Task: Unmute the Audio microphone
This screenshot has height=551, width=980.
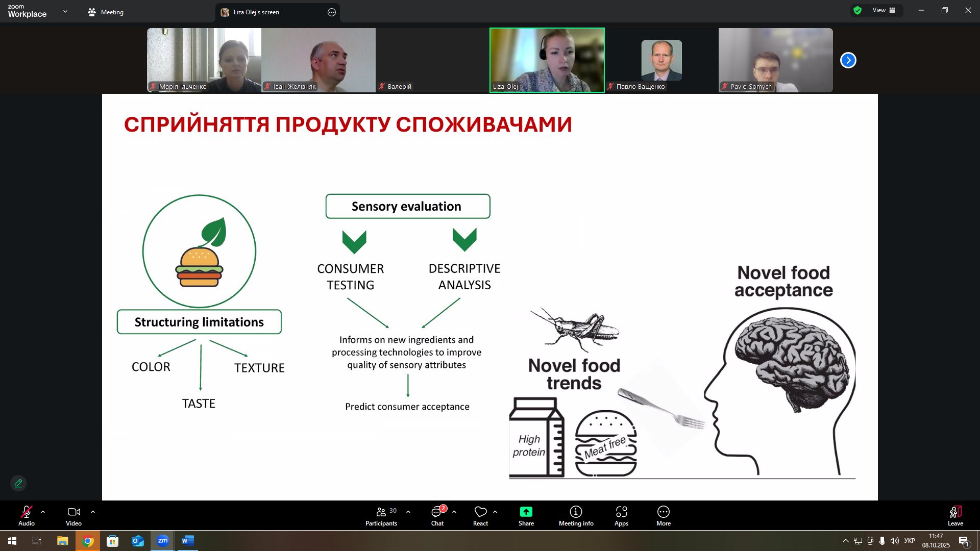Action: (27, 515)
